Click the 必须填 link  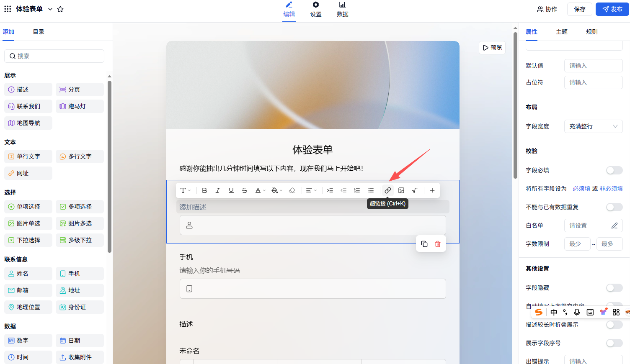581,189
